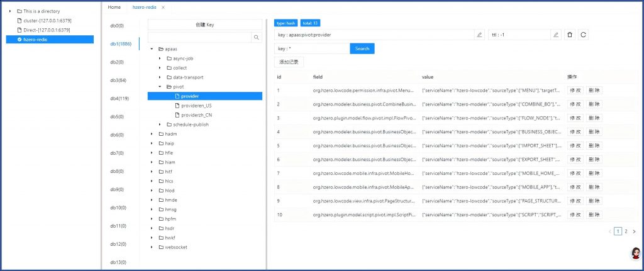Switch to the Home tab
This screenshot has width=644, height=271.
114,7
